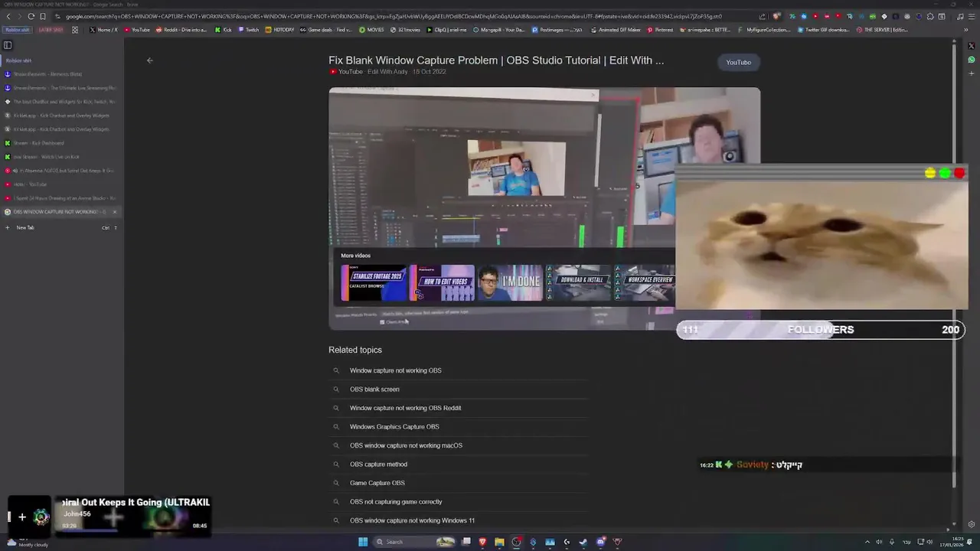Open File Explorer from the taskbar

(x=499, y=542)
